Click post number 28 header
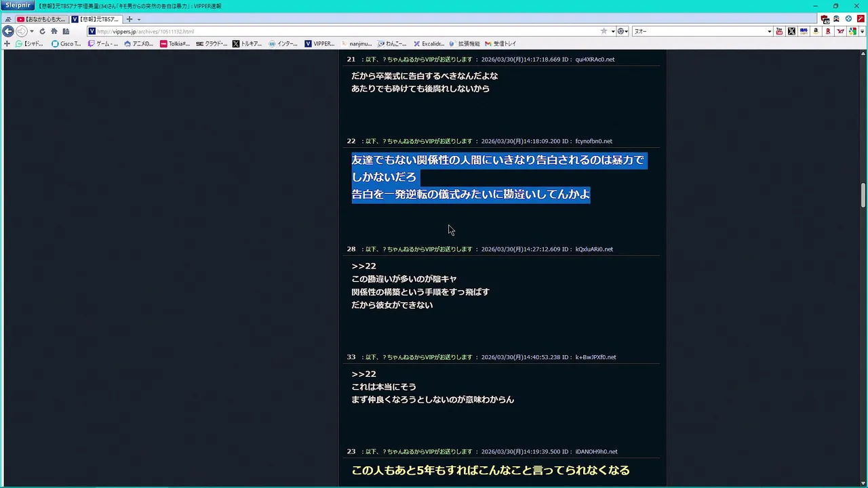Screen dimensions: 868x488 pos(351,249)
